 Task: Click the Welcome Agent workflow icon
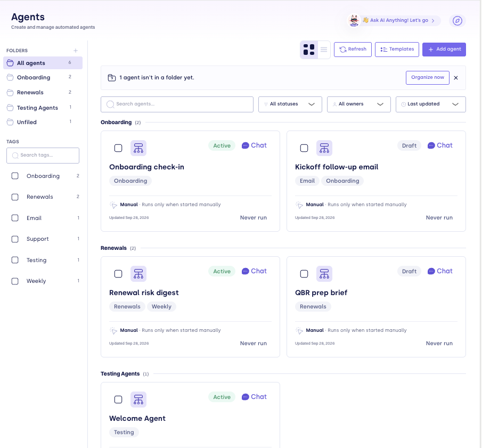(138, 400)
